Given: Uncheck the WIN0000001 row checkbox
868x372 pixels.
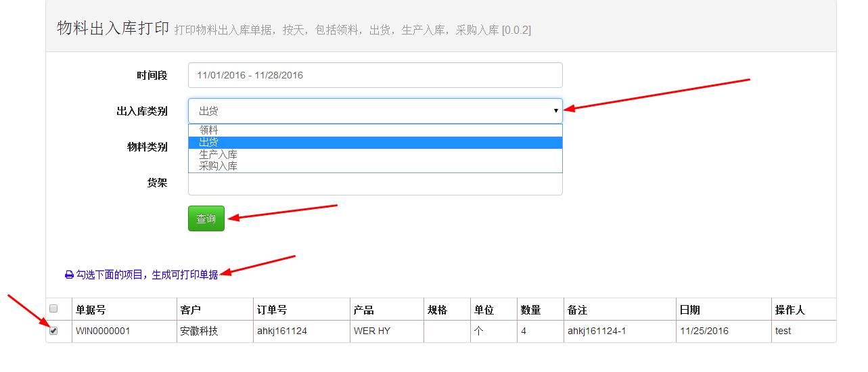Looking at the screenshot, I should (x=54, y=331).
